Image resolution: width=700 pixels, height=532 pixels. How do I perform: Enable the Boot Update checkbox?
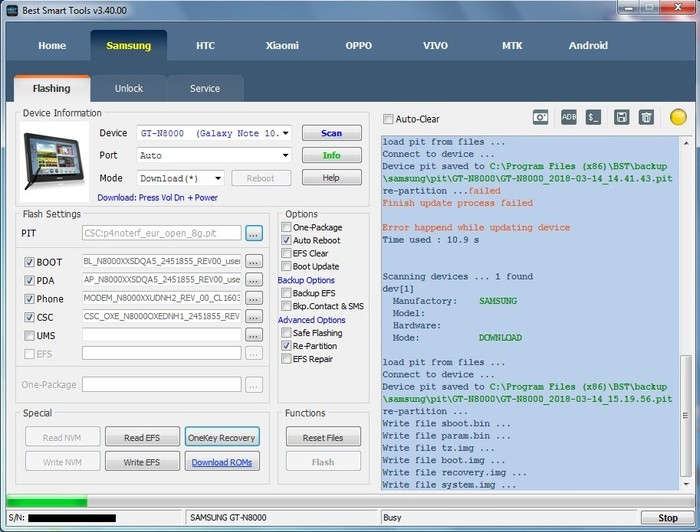pos(286,266)
